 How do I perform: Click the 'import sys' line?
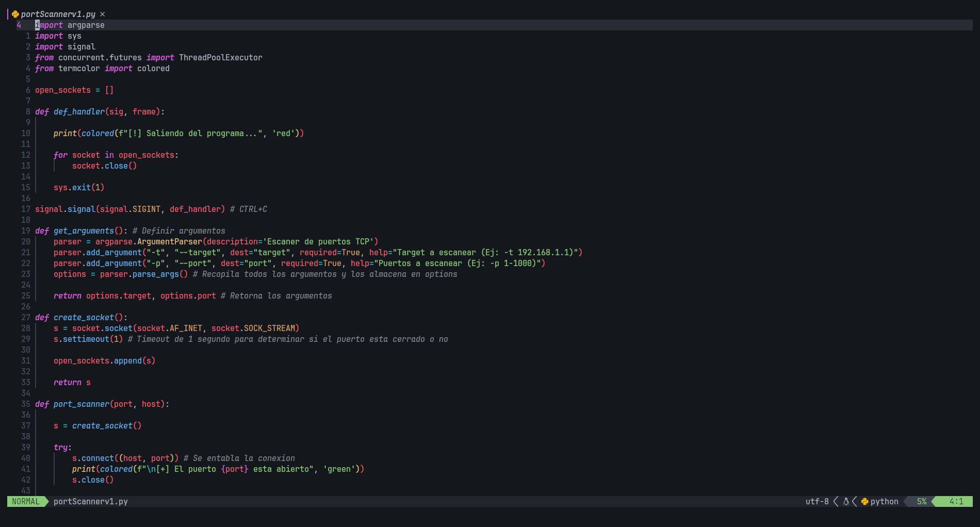[58, 36]
